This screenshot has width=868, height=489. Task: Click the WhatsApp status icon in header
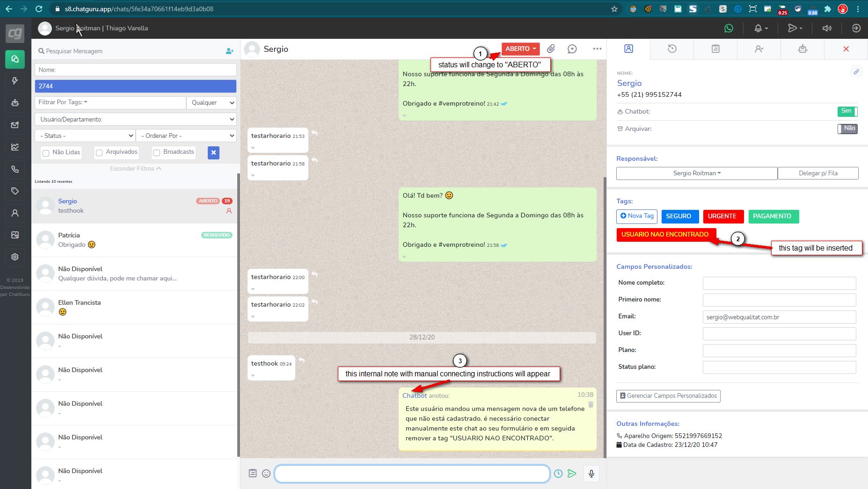(729, 28)
